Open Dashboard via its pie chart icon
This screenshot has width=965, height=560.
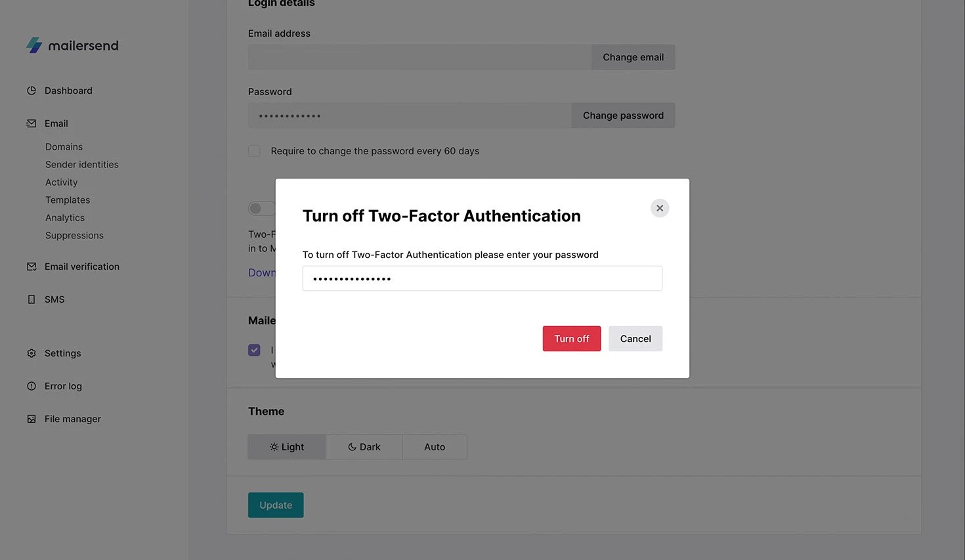point(32,91)
